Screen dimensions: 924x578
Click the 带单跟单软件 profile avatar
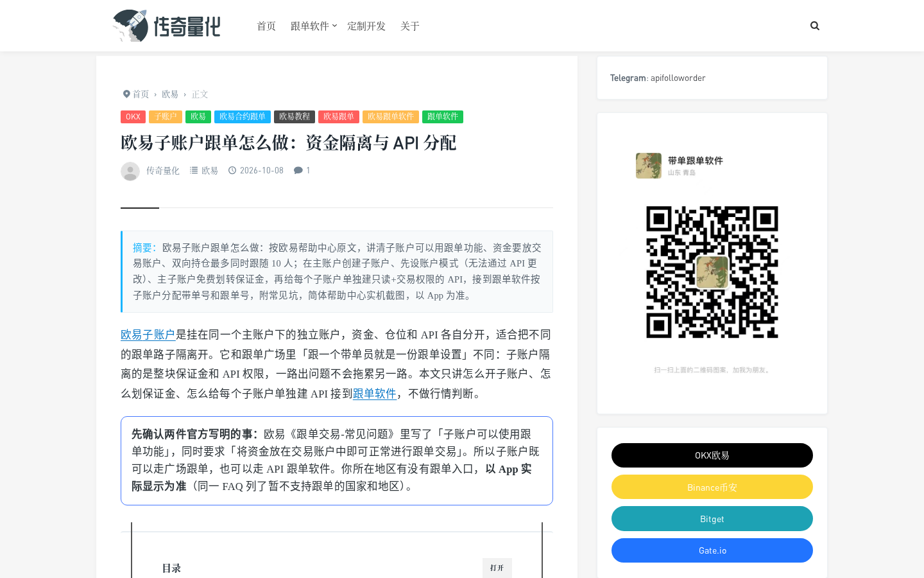point(649,166)
